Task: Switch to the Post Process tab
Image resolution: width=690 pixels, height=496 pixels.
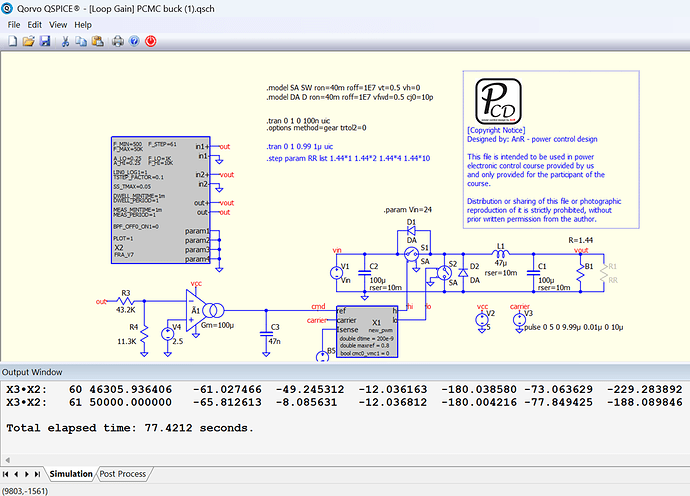Action: coord(123,473)
